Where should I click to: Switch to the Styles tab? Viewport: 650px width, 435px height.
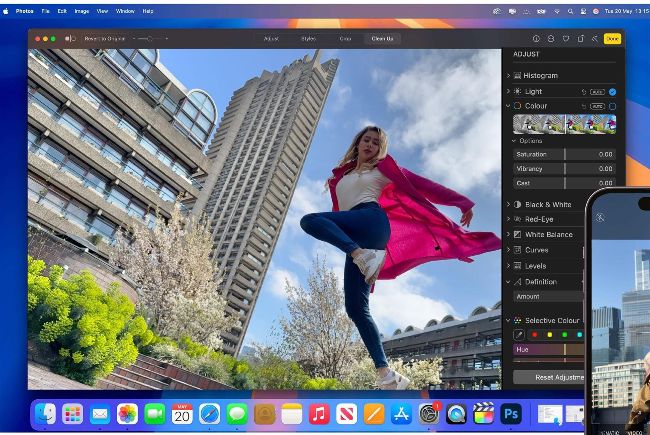point(308,39)
